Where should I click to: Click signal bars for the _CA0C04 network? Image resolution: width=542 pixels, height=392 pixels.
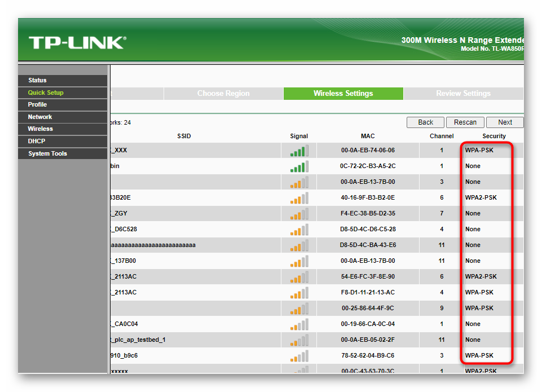[x=299, y=324]
